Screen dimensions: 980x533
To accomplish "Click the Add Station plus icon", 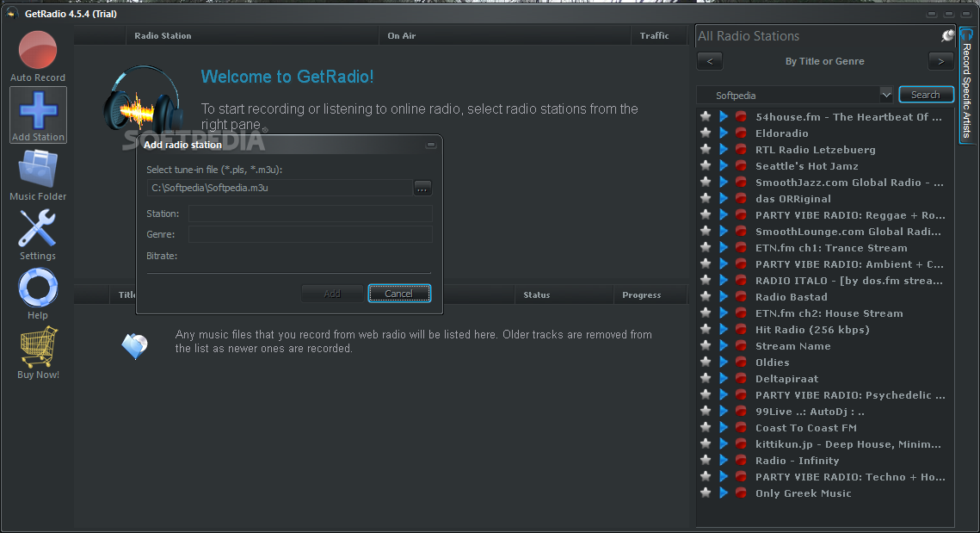I will click(x=38, y=115).
